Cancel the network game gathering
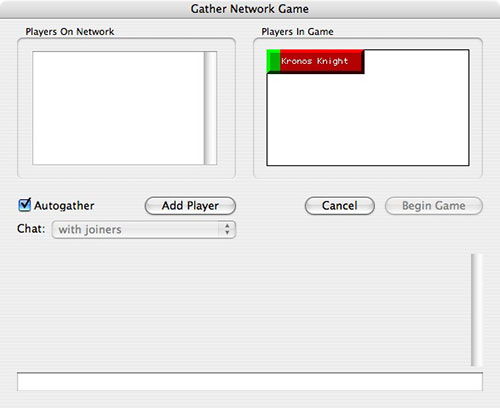The height and width of the screenshot is (408, 500). (340, 206)
